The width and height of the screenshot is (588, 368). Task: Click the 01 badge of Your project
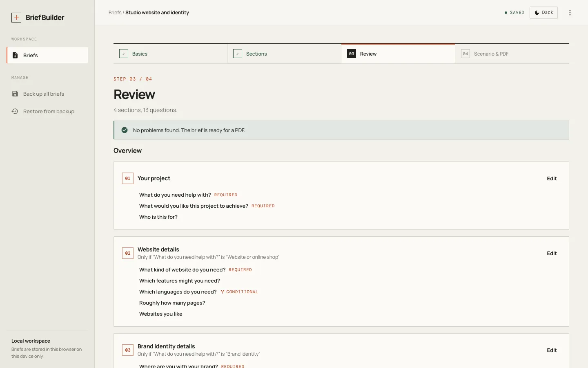128,178
